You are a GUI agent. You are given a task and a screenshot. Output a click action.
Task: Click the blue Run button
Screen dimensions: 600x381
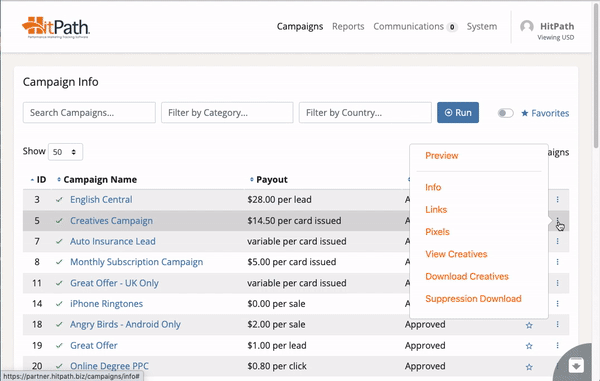click(458, 112)
